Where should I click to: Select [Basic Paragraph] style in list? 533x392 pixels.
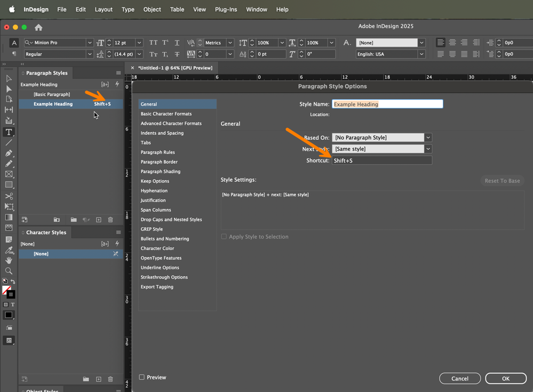(71, 94)
